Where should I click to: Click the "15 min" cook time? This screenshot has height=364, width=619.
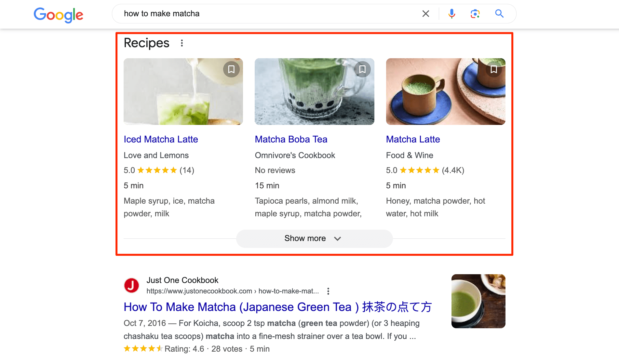267,185
